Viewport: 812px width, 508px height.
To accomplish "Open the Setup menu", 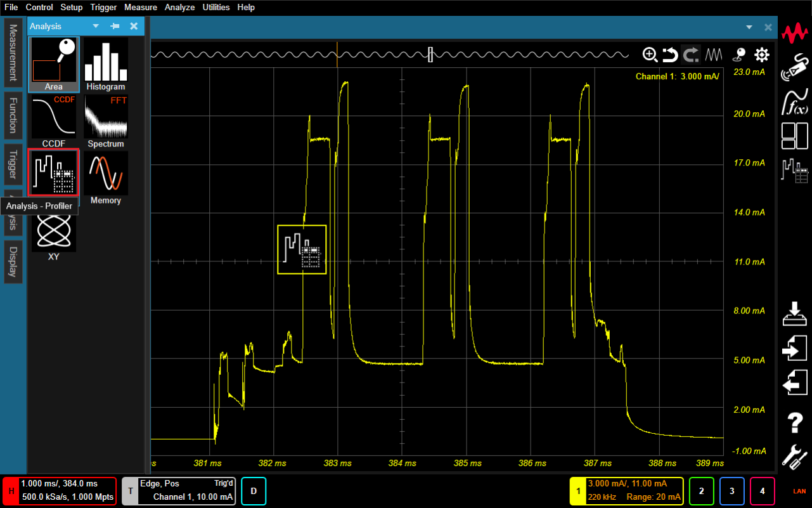I will (x=72, y=8).
